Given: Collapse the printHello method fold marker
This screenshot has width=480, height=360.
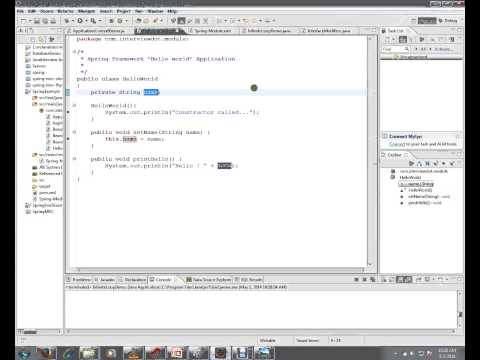Looking at the screenshot, I should pos(74,159).
